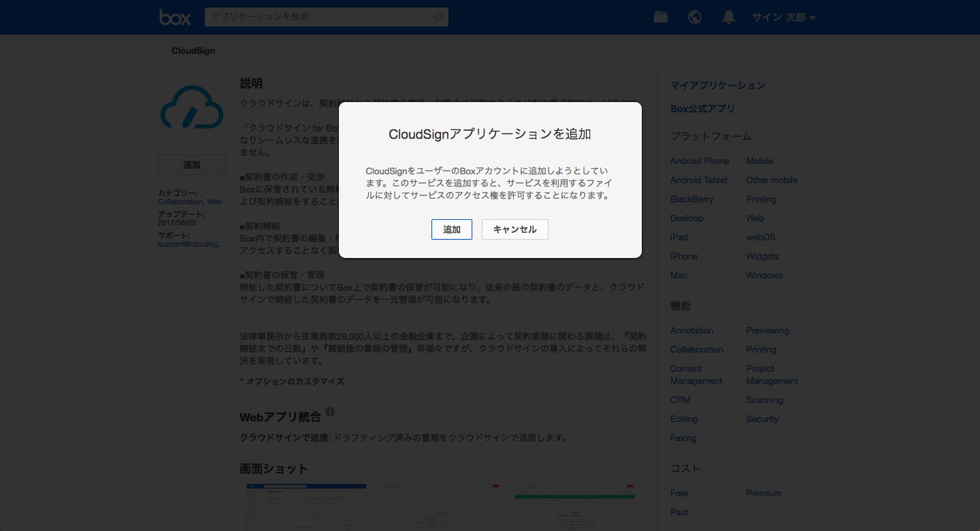980x531 pixels.
Task: Open the Box公式アプリ link
Action: point(702,109)
